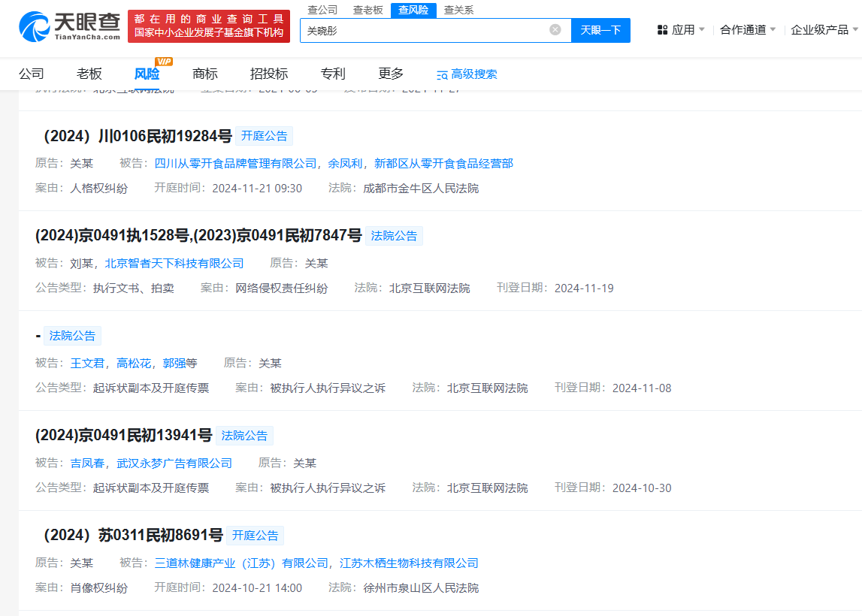Clear the search box with X icon

tap(555, 30)
